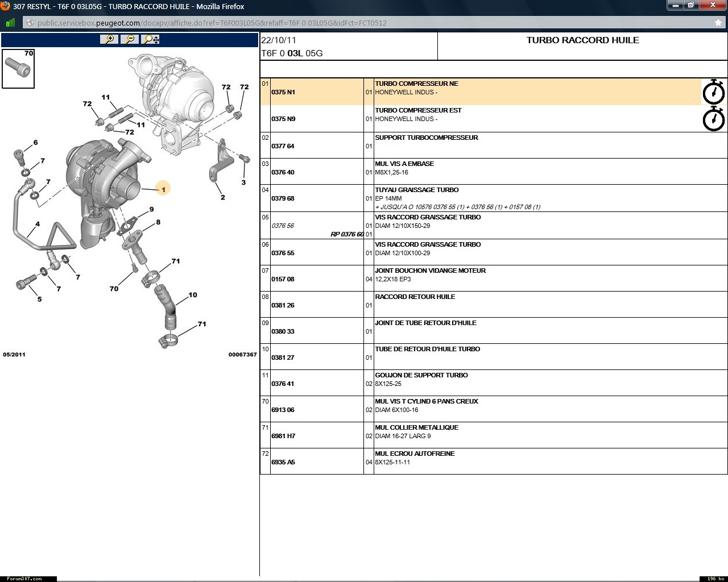Open replacement part RP 0376 60
The width and height of the screenshot is (728, 582).
point(347,234)
